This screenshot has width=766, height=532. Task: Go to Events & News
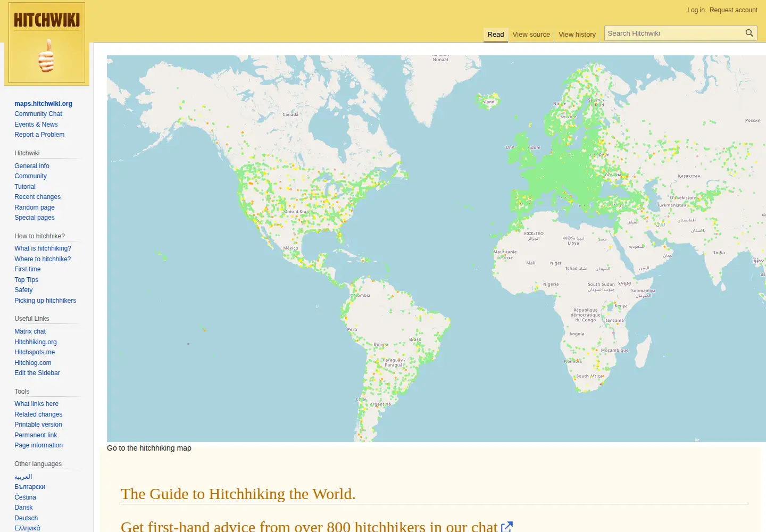[36, 124]
